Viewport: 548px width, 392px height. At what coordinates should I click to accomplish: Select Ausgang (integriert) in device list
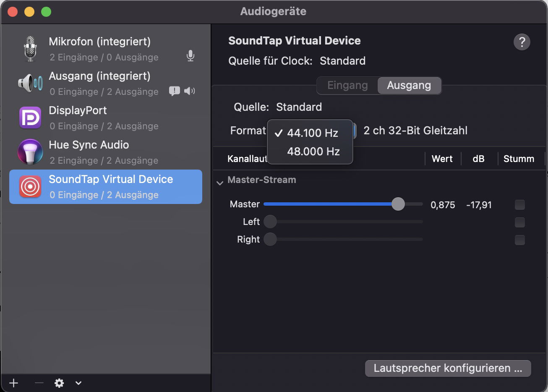click(x=106, y=84)
